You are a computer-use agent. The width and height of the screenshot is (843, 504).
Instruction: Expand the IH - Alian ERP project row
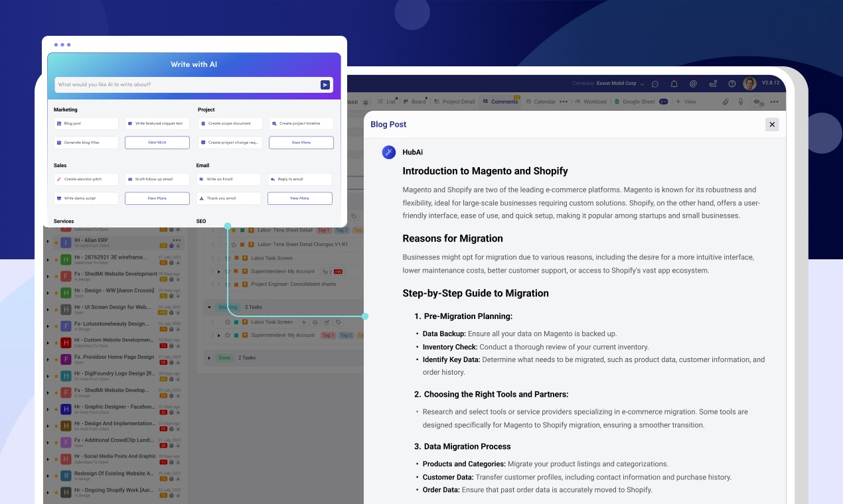48,243
